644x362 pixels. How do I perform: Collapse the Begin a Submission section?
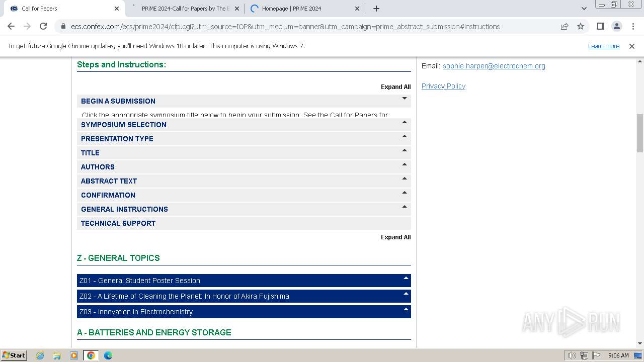pos(244,101)
